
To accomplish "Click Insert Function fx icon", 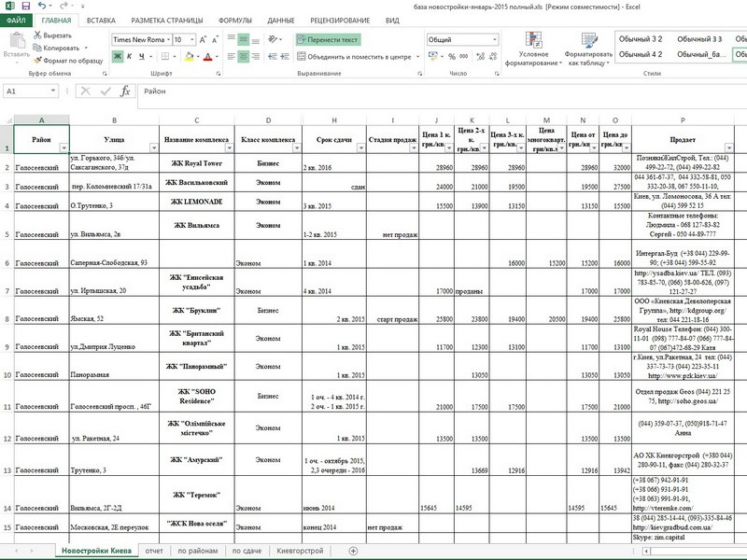I will [x=125, y=91].
